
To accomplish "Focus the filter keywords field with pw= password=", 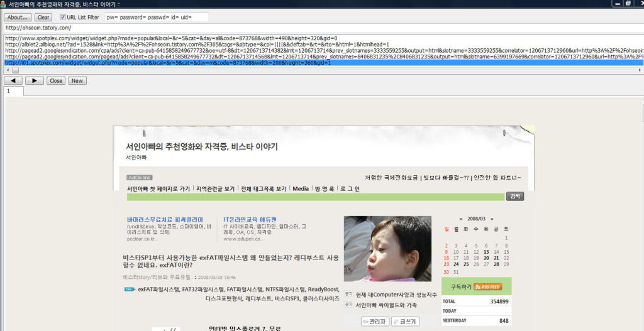I will click(x=157, y=17).
